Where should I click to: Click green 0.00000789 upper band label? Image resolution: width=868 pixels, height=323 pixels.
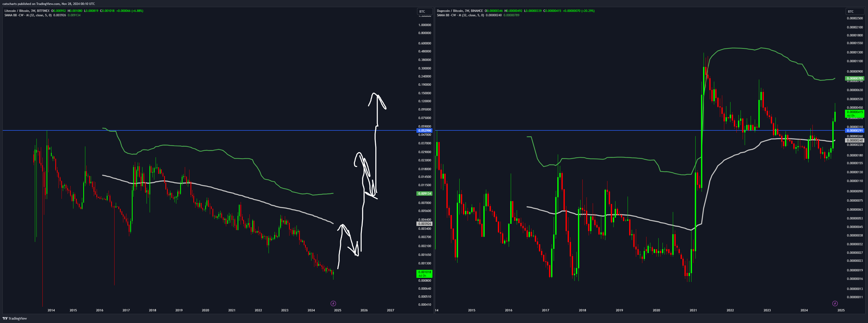click(x=855, y=78)
